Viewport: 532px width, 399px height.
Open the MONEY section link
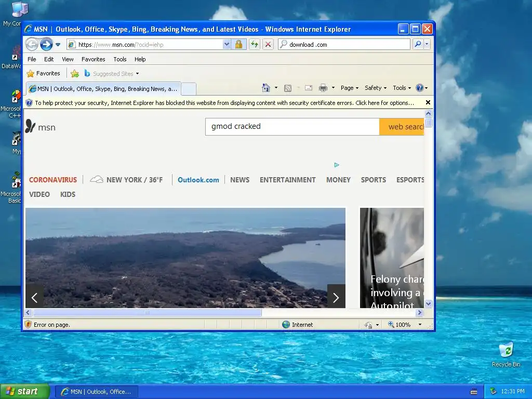click(x=338, y=180)
